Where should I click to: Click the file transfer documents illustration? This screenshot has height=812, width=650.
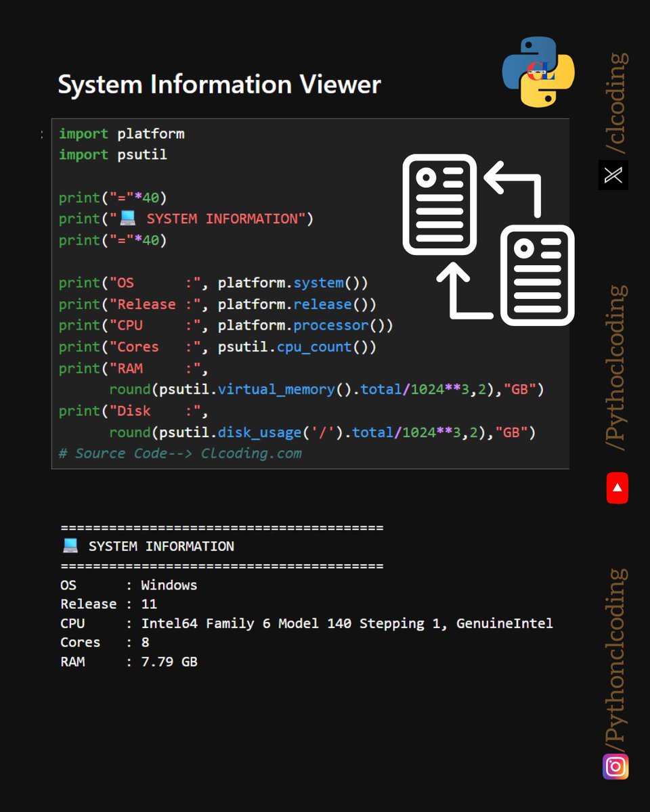pos(488,239)
